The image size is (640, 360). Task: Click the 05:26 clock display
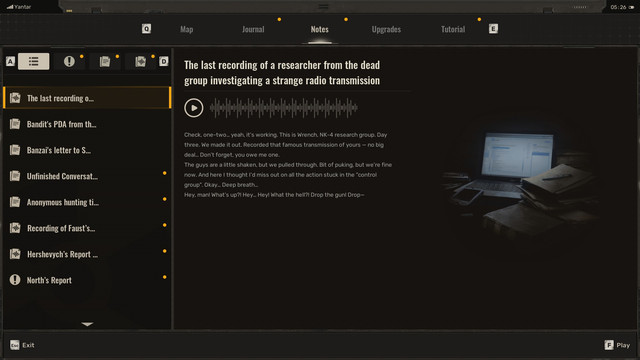click(618, 7)
